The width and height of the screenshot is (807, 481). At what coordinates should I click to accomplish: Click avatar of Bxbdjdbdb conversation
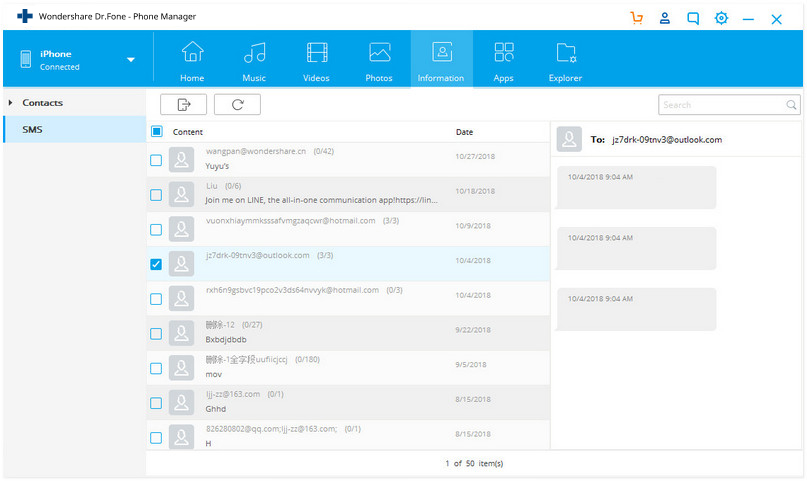(181, 333)
